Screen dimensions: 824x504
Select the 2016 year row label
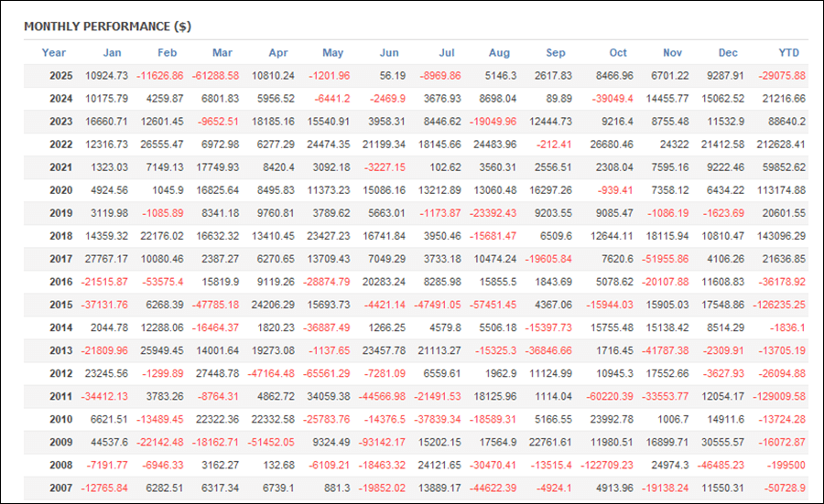61,282
